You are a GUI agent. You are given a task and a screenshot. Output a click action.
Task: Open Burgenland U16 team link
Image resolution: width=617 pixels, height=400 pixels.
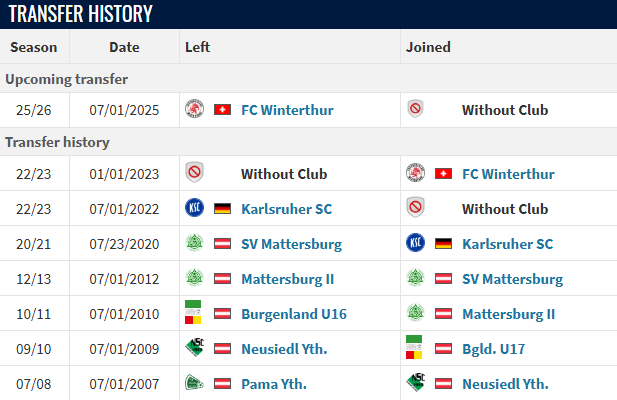point(294,314)
